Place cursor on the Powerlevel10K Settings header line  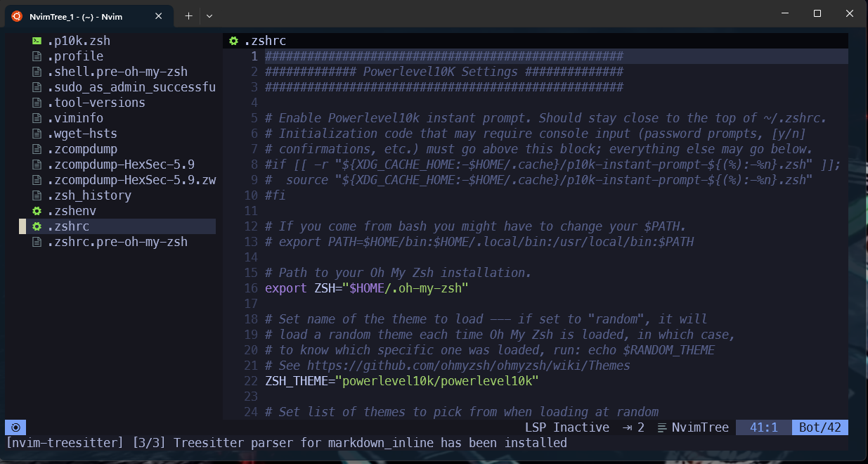(x=444, y=72)
